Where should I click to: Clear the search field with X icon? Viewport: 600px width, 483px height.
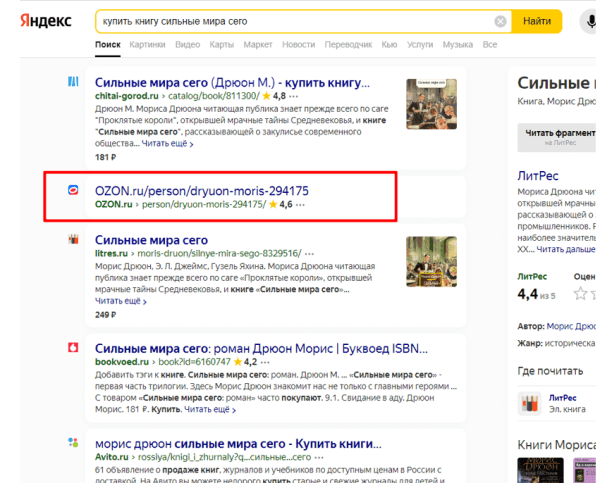(x=500, y=21)
